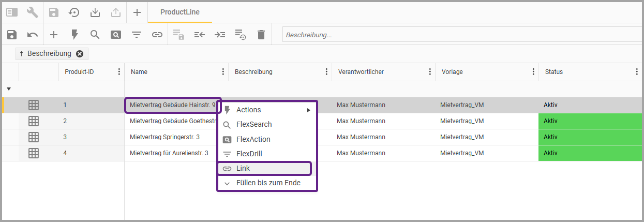Click the FlexDrill filter icon in toolbar
The height and width of the screenshot is (222, 644).
tap(137, 35)
